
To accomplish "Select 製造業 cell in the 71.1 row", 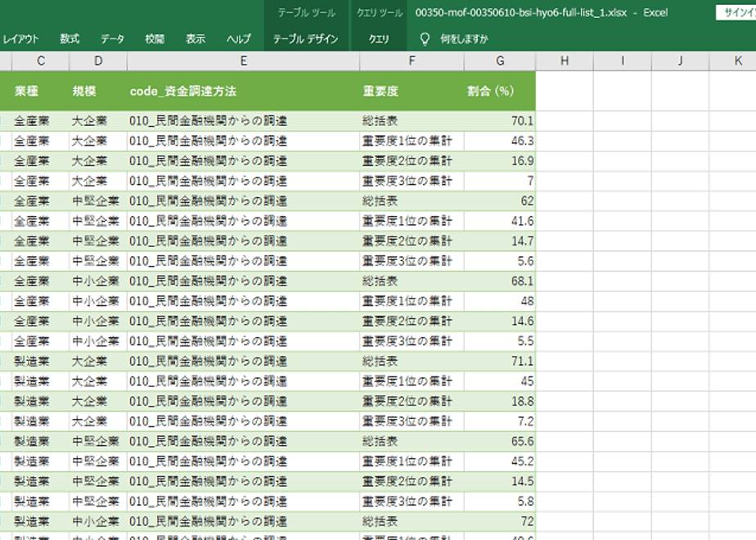I will tap(41, 361).
